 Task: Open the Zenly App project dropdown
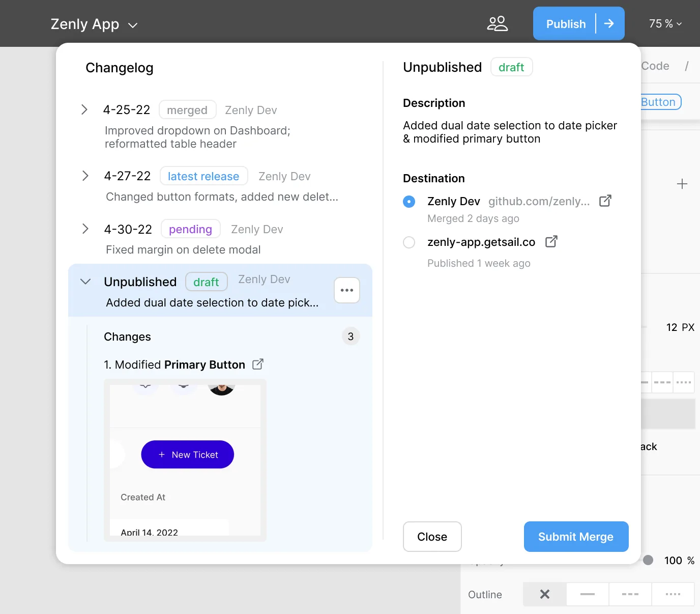[94, 24]
